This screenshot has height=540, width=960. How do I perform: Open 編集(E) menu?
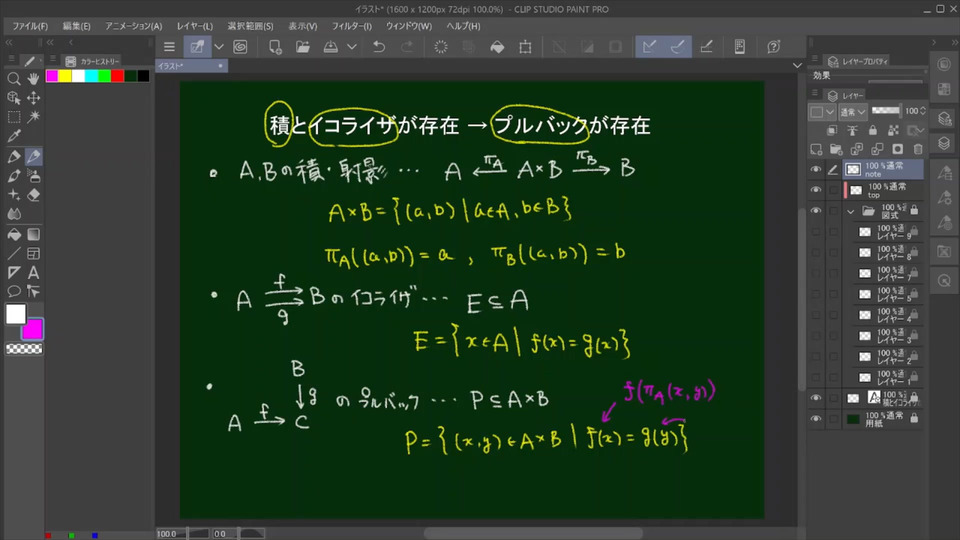[x=77, y=26]
